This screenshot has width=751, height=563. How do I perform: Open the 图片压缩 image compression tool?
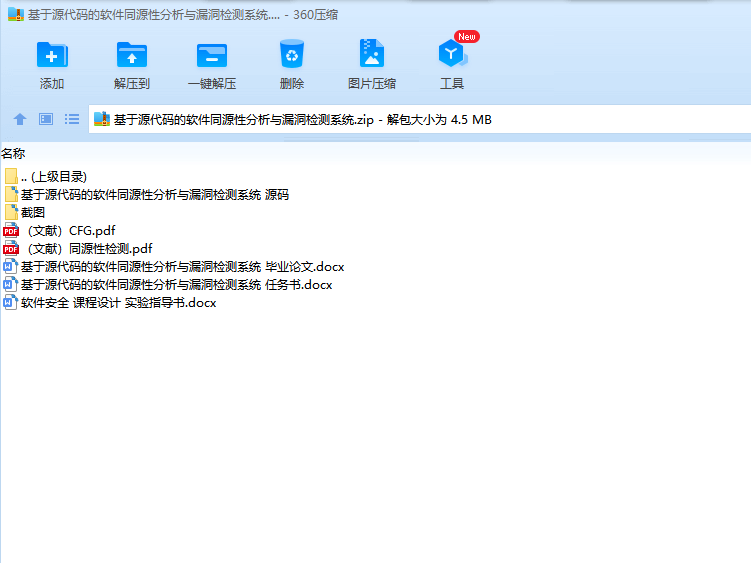point(372,54)
